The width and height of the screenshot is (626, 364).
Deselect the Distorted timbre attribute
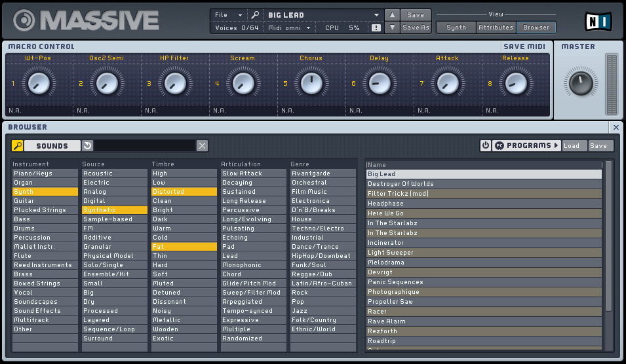click(x=184, y=192)
